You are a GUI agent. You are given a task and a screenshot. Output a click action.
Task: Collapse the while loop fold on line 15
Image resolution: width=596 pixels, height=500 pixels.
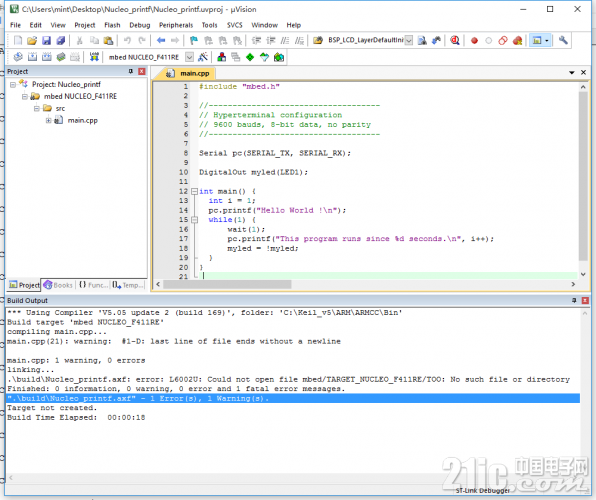point(194,220)
